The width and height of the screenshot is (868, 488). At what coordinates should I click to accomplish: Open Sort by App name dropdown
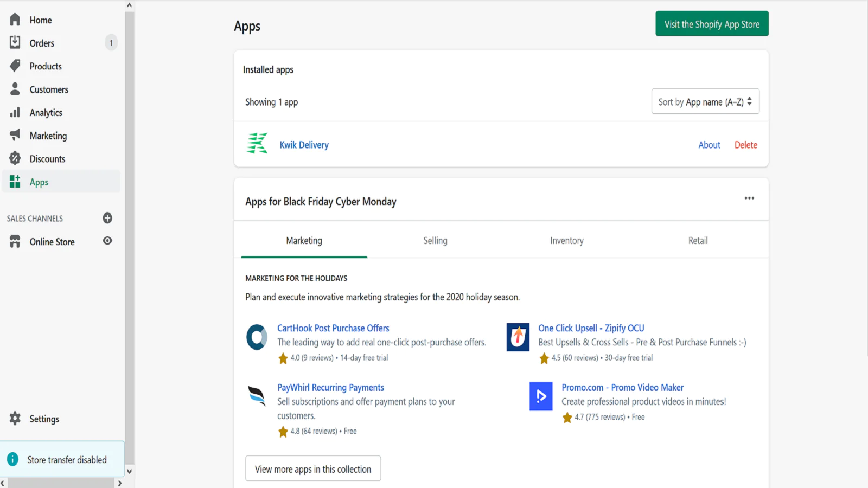click(x=705, y=101)
